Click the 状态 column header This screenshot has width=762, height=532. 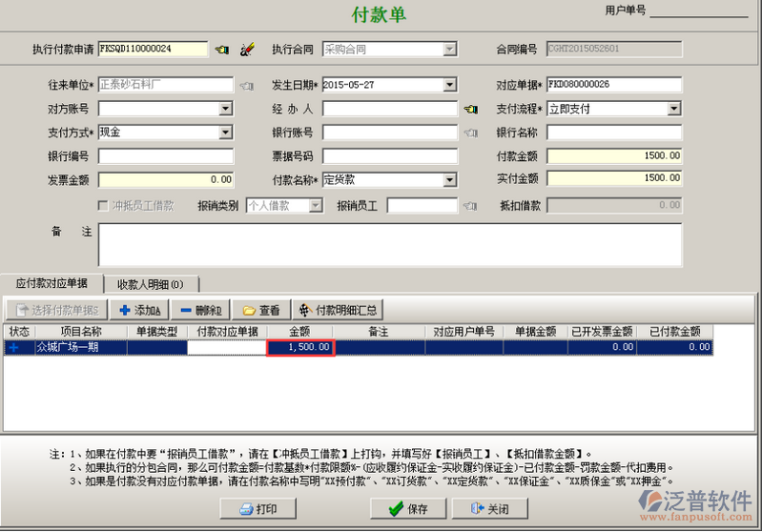19,332
